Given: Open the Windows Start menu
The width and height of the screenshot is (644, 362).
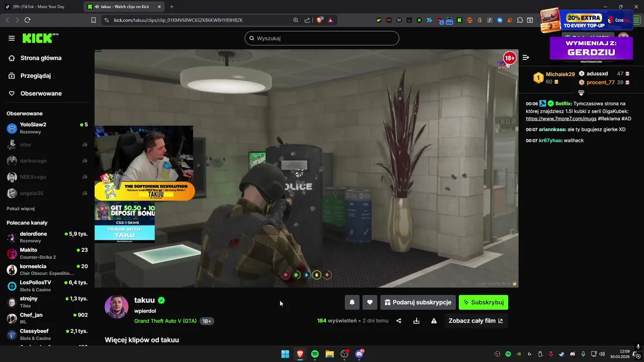Looking at the screenshot, I should click(285, 354).
